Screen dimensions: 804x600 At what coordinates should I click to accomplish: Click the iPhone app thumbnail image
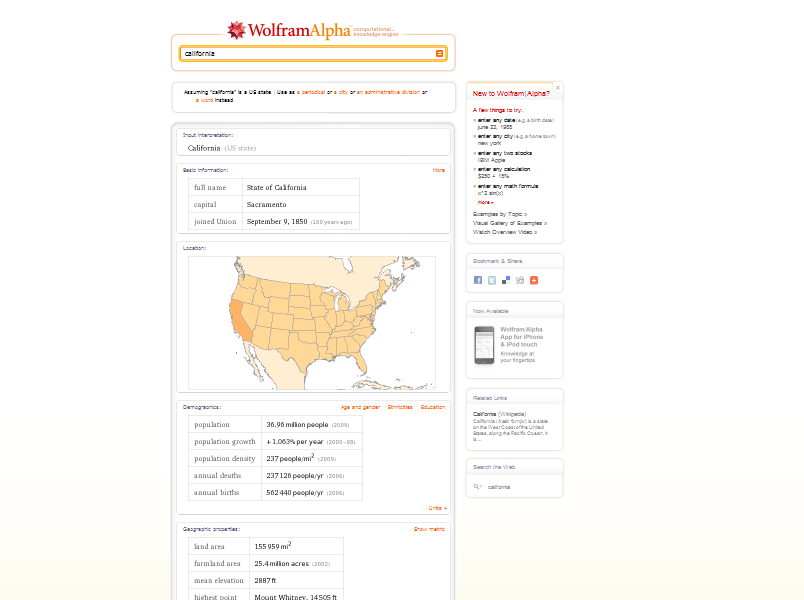[484, 345]
